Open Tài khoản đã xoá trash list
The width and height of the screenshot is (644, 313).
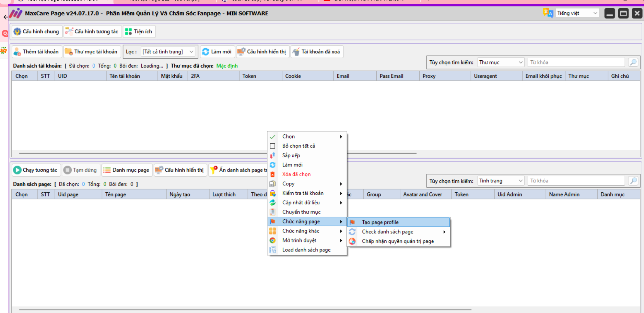[x=317, y=52]
